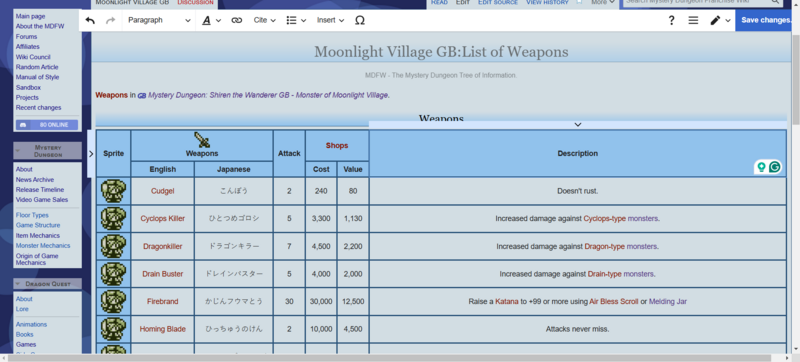This screenshot has height=362, width=800.
Task: Open the Monster Mechanics link
Action: click(x=43, y=246)
